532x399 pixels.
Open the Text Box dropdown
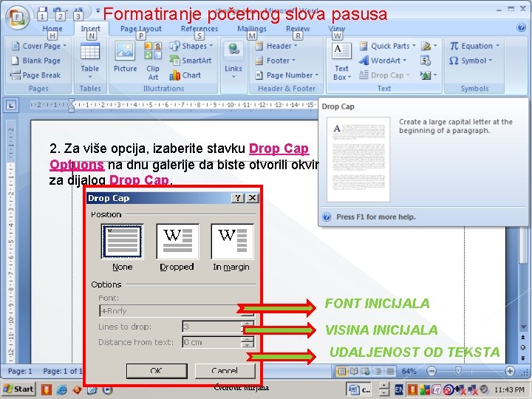click(341, 61)
